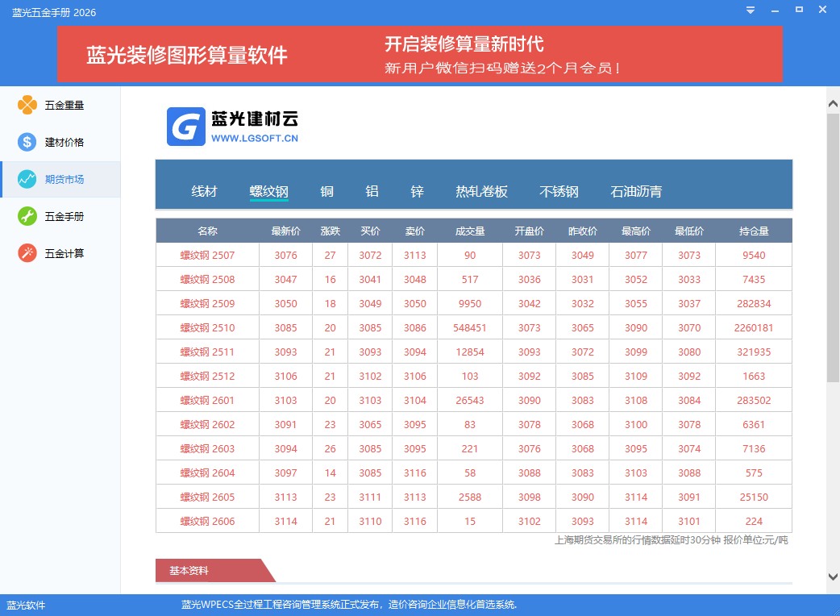Image resolution: width=840 pixels, height=616 pixels.
Task: Click the scrollbar down arrow
Action: (833, 576)
